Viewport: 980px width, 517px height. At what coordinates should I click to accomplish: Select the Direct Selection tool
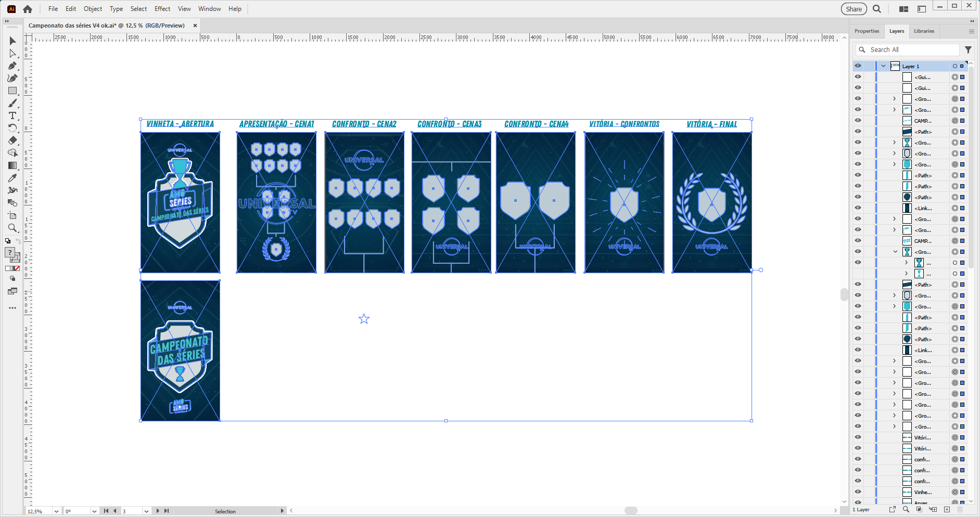[12, 53]
